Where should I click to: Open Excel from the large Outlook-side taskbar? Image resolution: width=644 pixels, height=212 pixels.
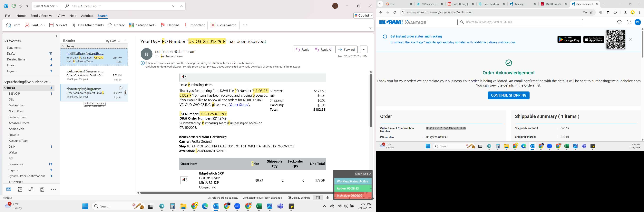[259, 206]
